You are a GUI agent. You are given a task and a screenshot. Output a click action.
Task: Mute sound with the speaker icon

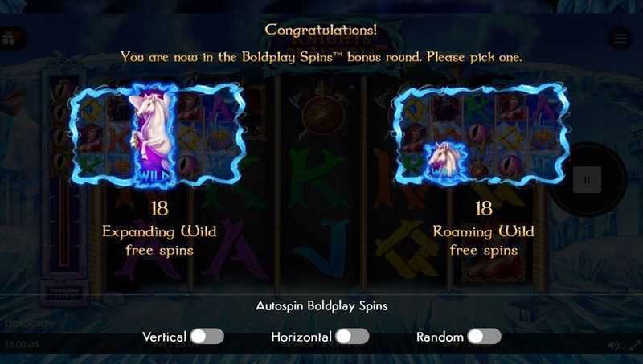pyautogui.click(x=613, y=346)
